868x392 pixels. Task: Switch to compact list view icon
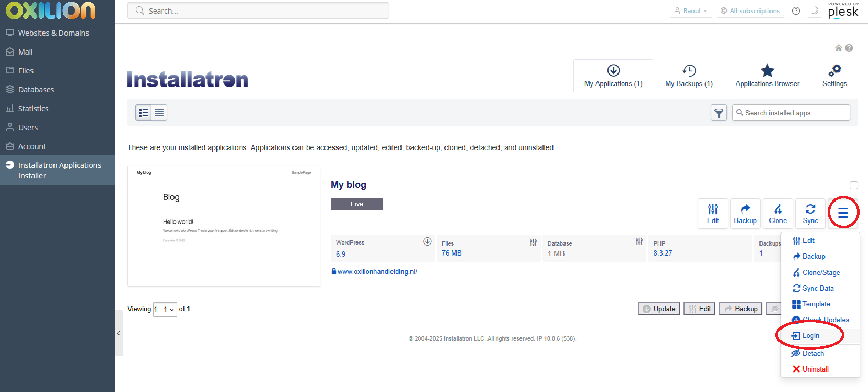pos(159,113)
